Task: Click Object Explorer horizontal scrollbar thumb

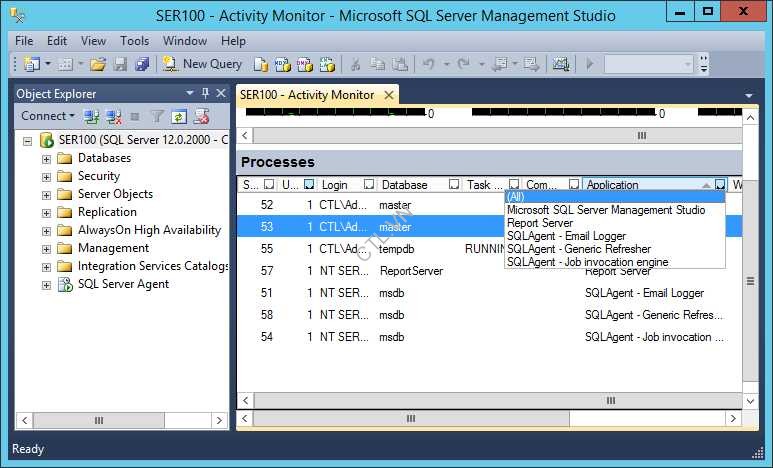Action: click(x=99, y=421)
